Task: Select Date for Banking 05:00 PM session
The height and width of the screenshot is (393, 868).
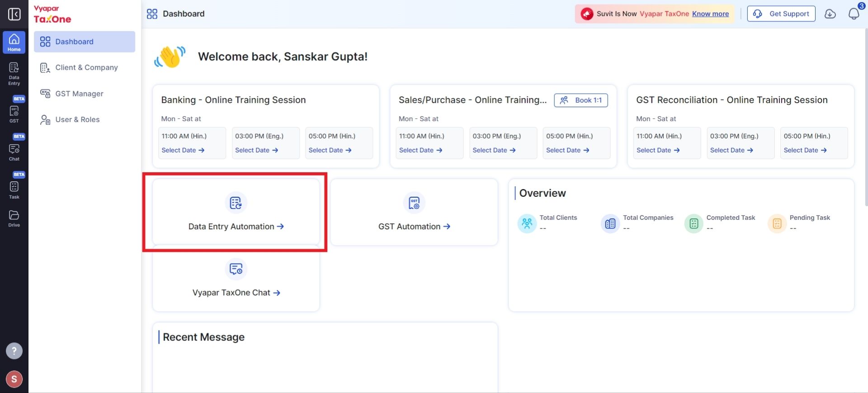Action: pyautogui.click(x=330, y=150)
